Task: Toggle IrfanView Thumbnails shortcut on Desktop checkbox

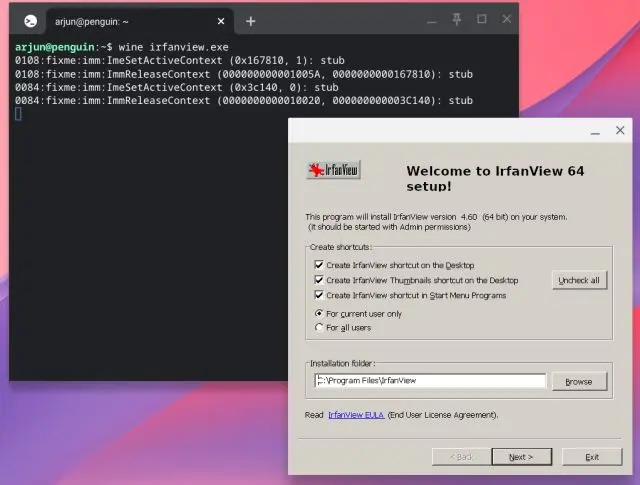Action: click(x=319, y=280)
